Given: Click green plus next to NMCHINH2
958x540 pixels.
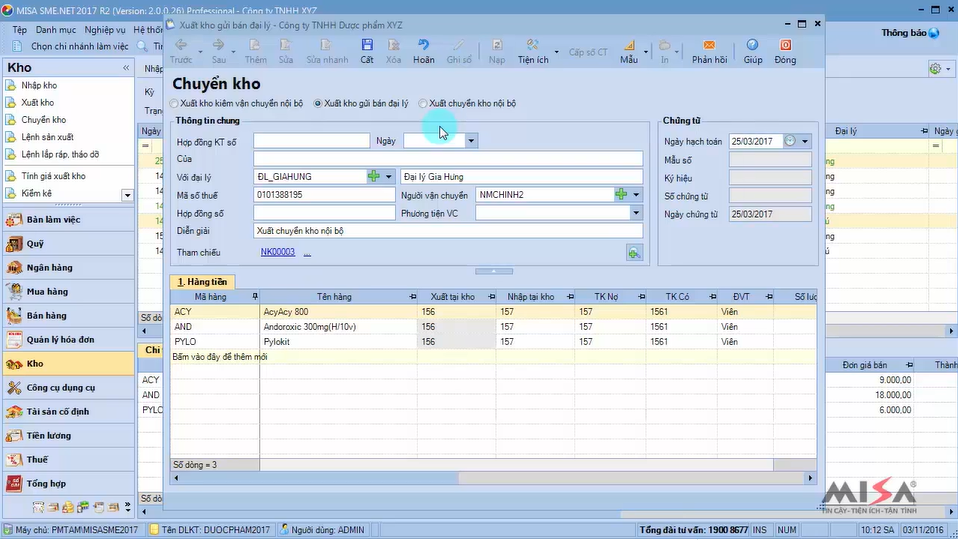Looking at the screenshot, I should click(x=621, y=194).
